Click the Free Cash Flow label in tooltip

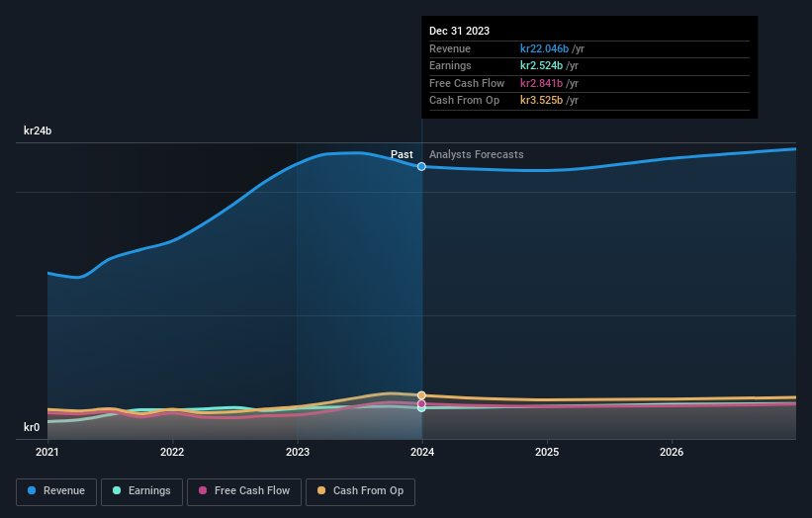(x=467, y=83)
